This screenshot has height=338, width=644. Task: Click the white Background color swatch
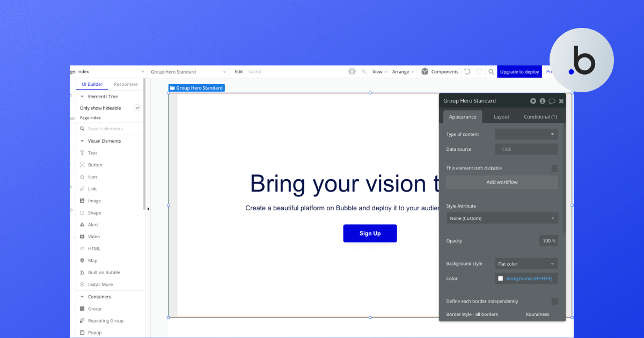(x=501, y=278)
